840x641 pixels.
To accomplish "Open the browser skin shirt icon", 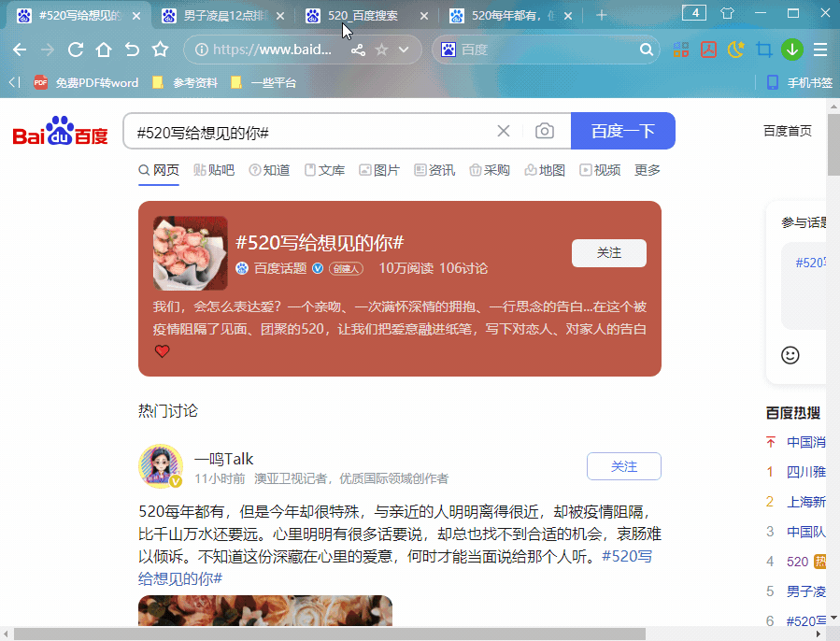I will 727,13.
